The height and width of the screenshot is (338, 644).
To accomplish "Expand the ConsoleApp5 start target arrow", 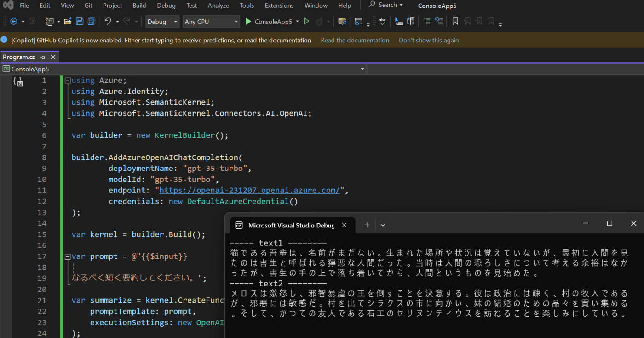I will (x=297, y=22).
